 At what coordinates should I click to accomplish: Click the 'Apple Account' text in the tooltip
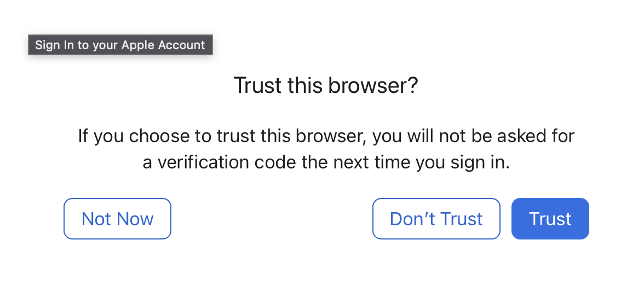tap(163, 45)
